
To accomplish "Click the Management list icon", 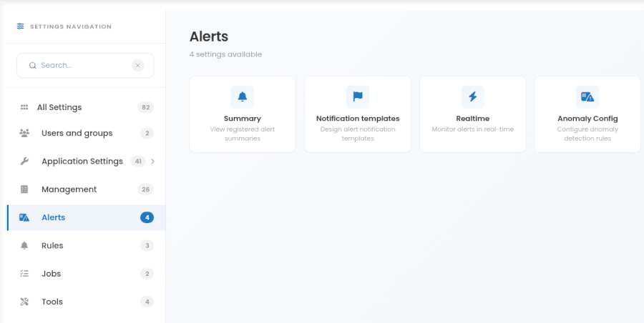I will [24, 189].
